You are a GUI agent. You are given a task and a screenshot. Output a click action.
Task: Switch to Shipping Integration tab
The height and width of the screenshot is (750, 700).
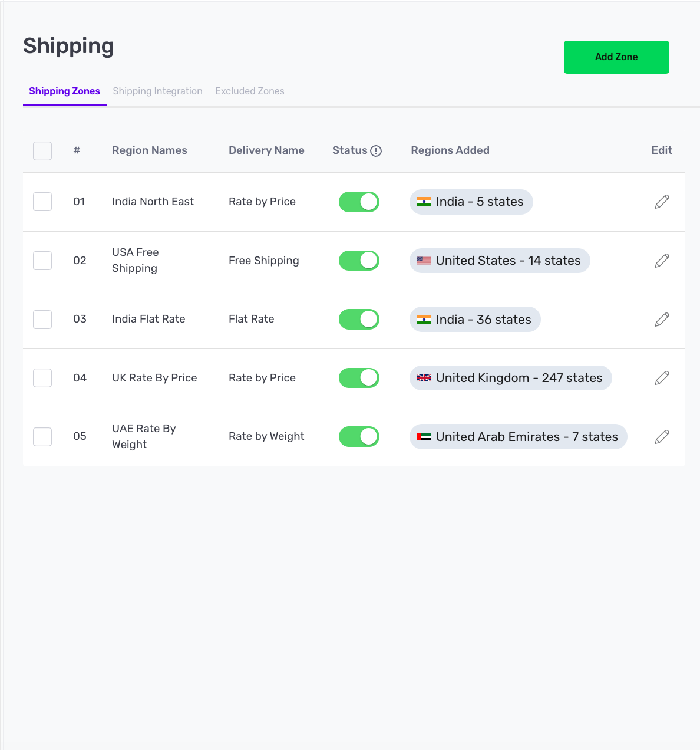click(x=157, y=91)
